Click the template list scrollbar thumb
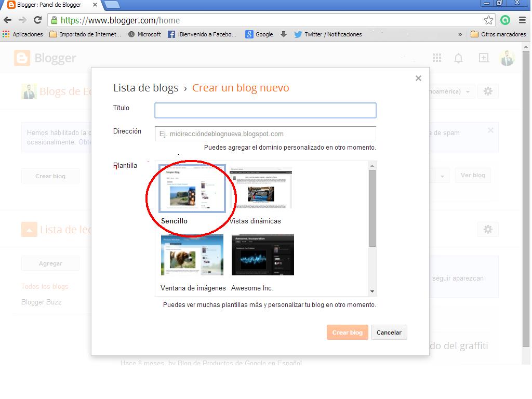Screen dimensions: 532x399 click(372, 208)
